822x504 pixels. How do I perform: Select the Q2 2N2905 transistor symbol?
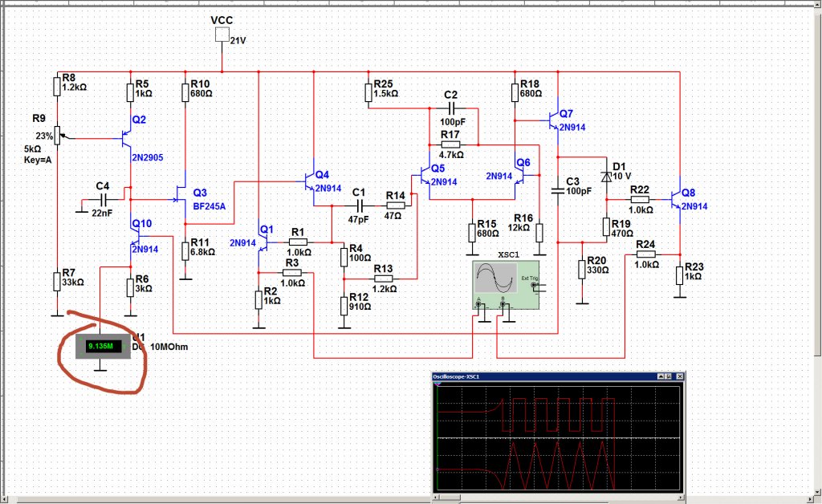coord(126,139)
